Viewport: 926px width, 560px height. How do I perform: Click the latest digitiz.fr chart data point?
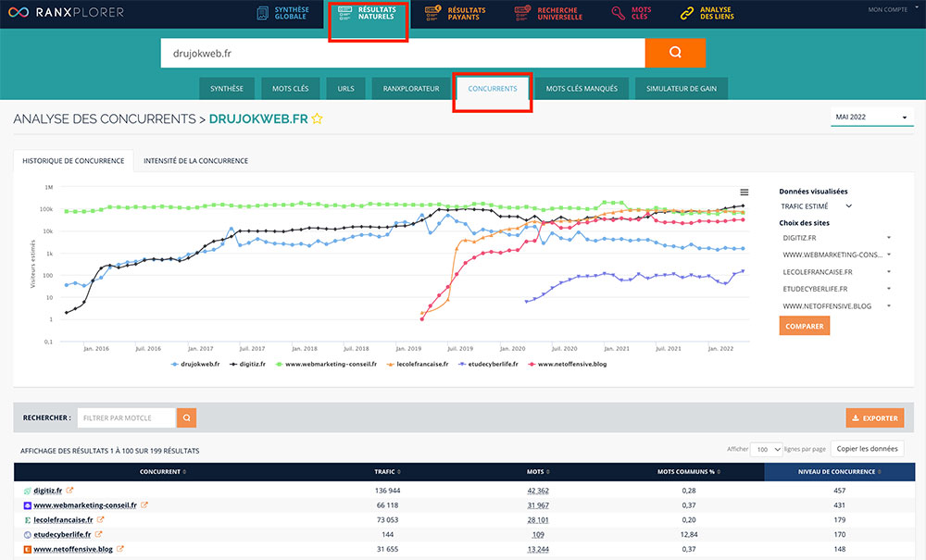click(743, 205)
